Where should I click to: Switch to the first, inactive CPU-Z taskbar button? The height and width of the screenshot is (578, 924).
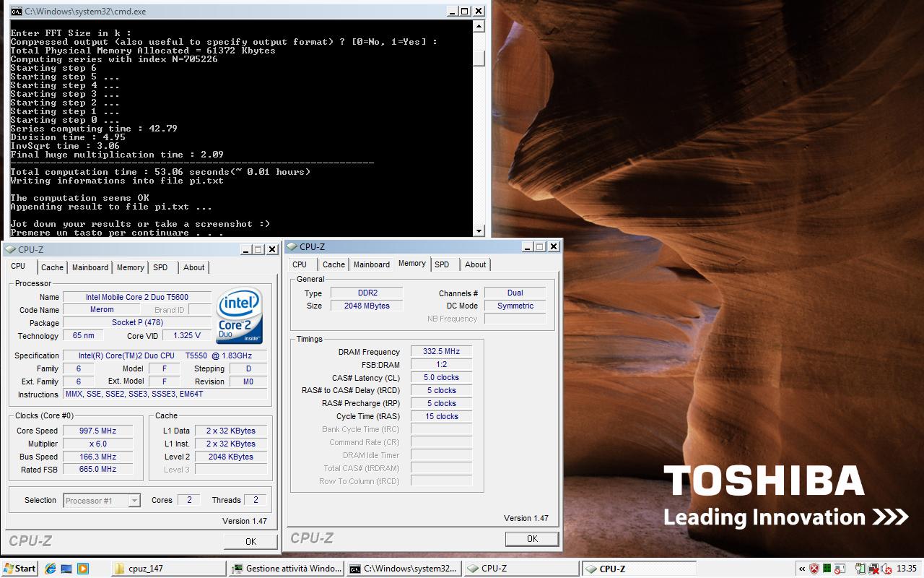521,569
